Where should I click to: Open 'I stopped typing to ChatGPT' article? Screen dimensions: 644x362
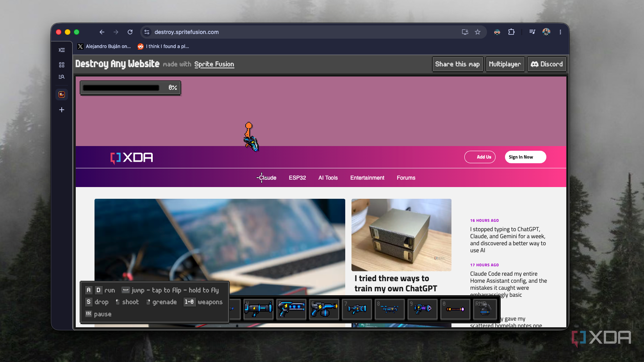click(x=508, y=240)
